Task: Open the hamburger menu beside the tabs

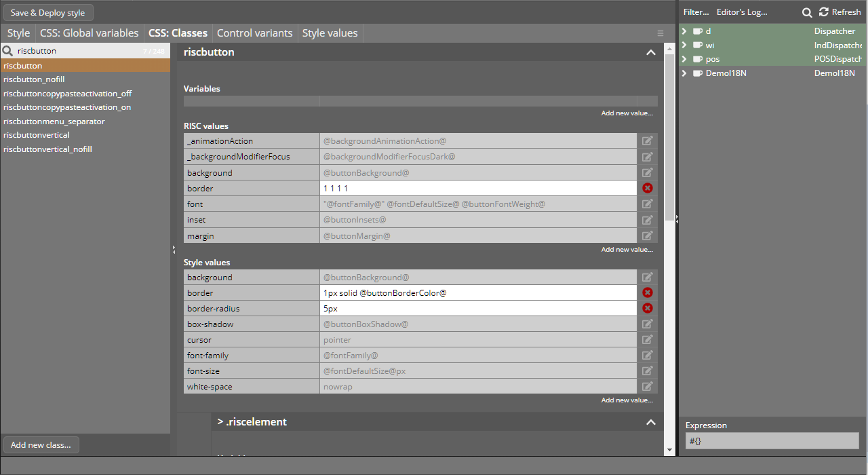Action: pyautogui.click(x=660, y=33)
